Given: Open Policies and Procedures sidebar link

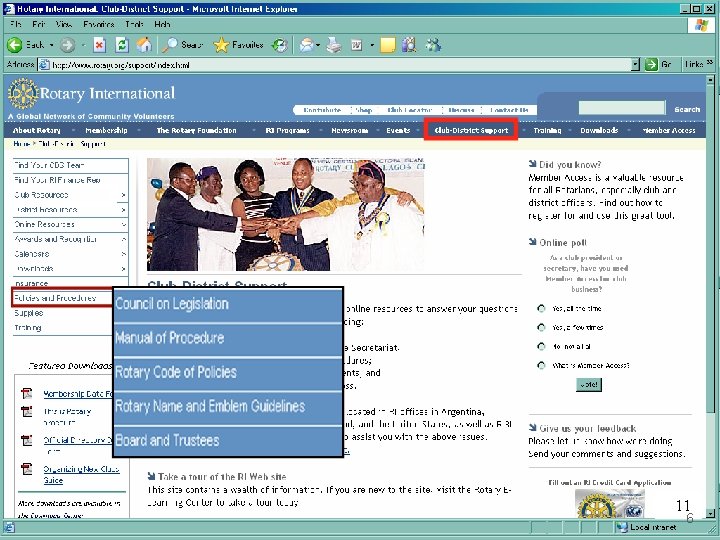Looking at the screenshot, I should tap(55, 298).
